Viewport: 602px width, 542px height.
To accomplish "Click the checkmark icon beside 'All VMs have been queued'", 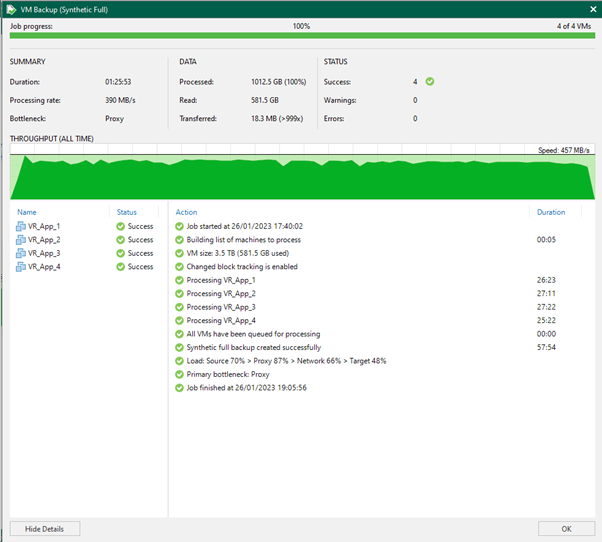I will [x=179, y=334].
